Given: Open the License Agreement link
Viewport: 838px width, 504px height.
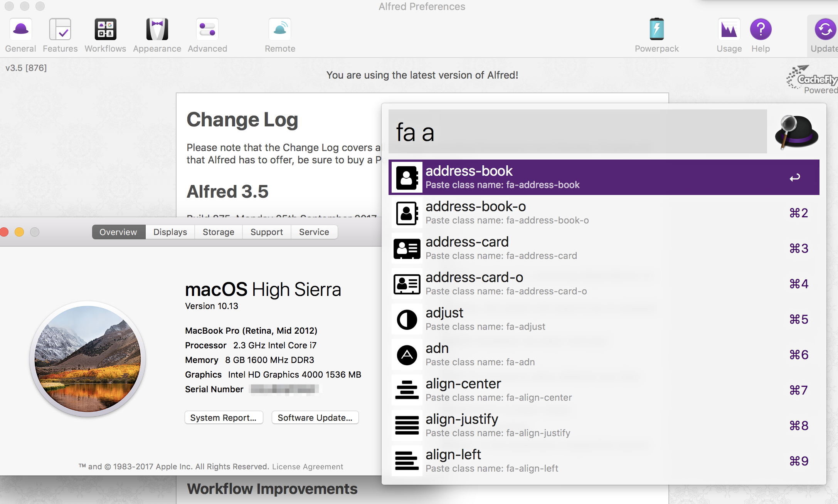Looking at the screenshot, I should point(307,467).
